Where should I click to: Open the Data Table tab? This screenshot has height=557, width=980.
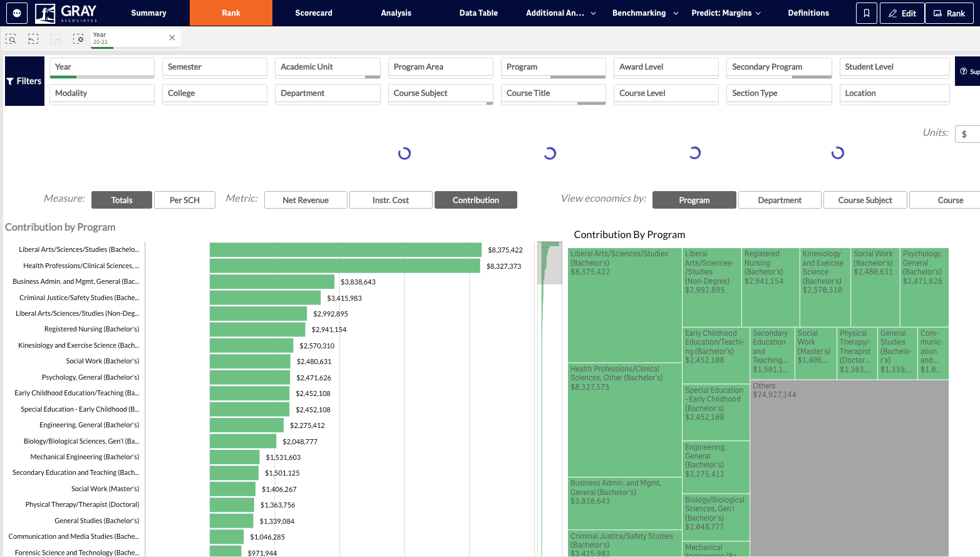pos(478,13)
